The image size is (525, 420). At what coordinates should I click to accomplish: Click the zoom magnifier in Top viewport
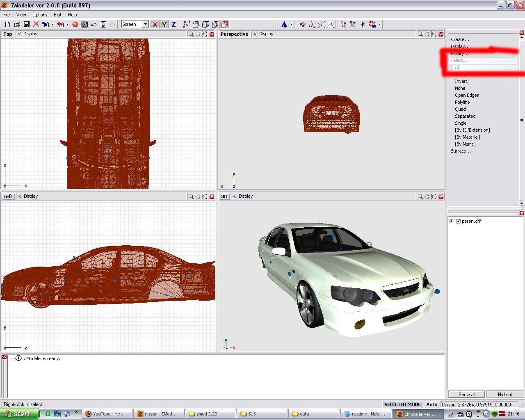coord(191,34)
